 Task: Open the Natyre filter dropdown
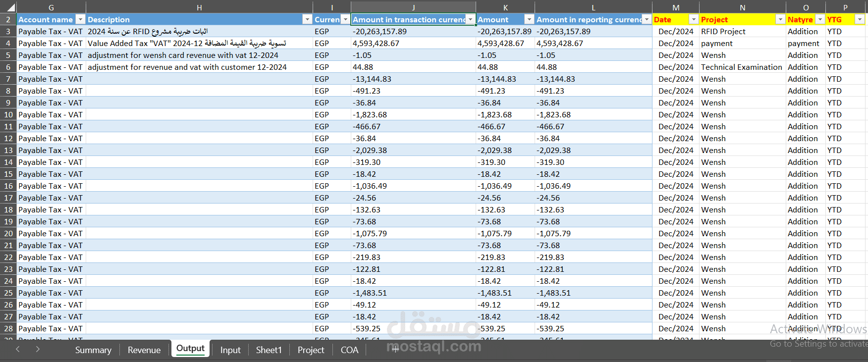[820, 19]
